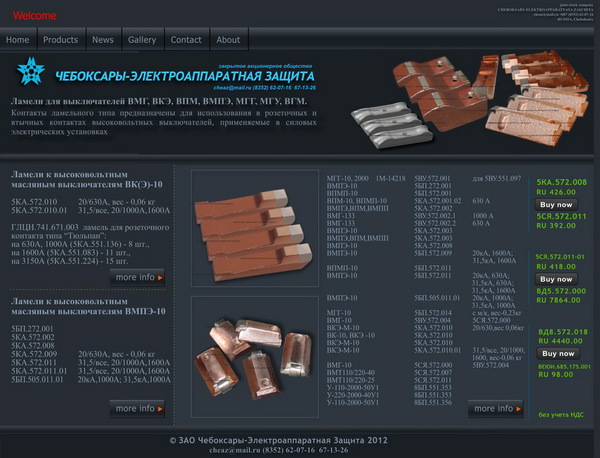600x458 pixels.
Task: Click the red Welcome text at top
Action: click(x=34, y=16)
